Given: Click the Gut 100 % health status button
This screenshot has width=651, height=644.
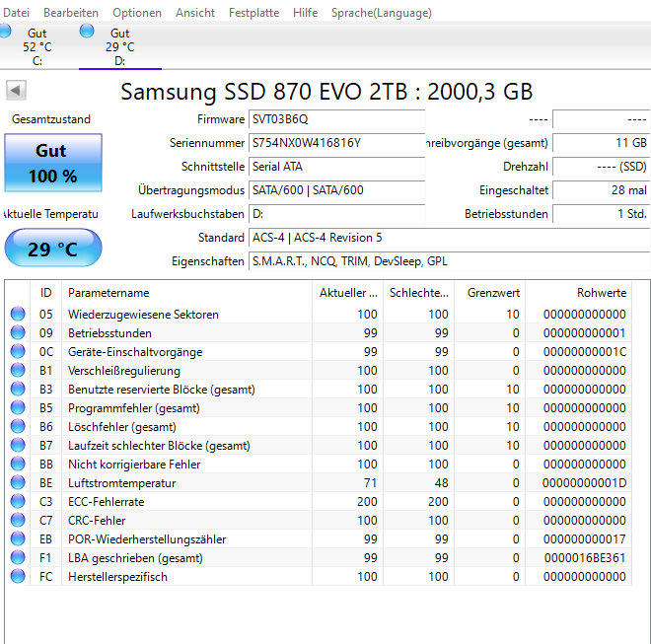Looking at the screenshot, I should pyautogui.click(x=53, y=163).
